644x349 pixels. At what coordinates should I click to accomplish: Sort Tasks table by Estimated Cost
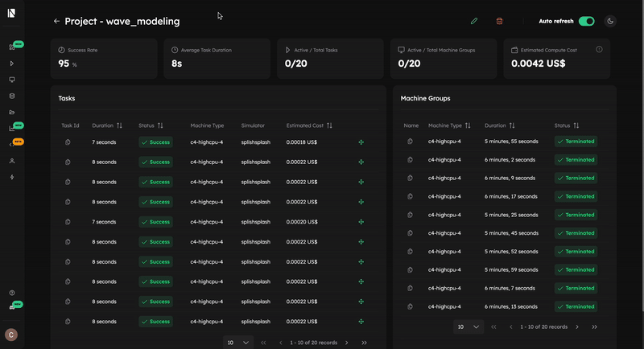coord(329,125)
